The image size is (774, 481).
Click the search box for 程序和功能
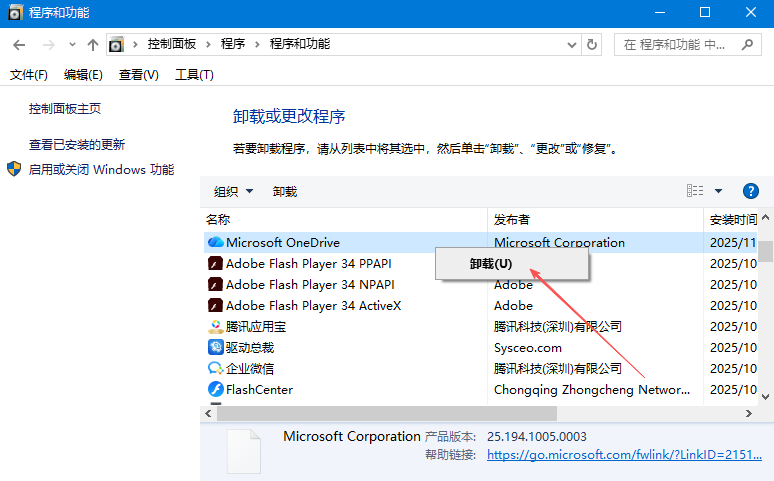point(680,45)
